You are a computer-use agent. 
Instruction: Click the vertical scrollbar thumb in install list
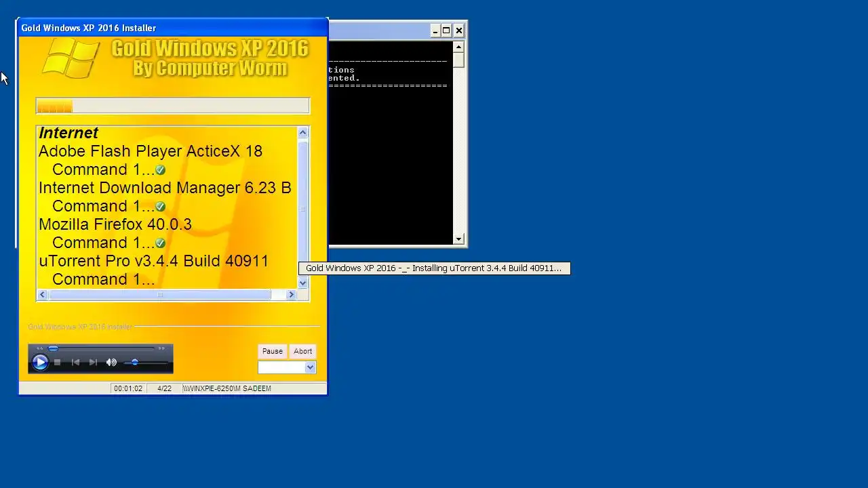tap(303, 208)
